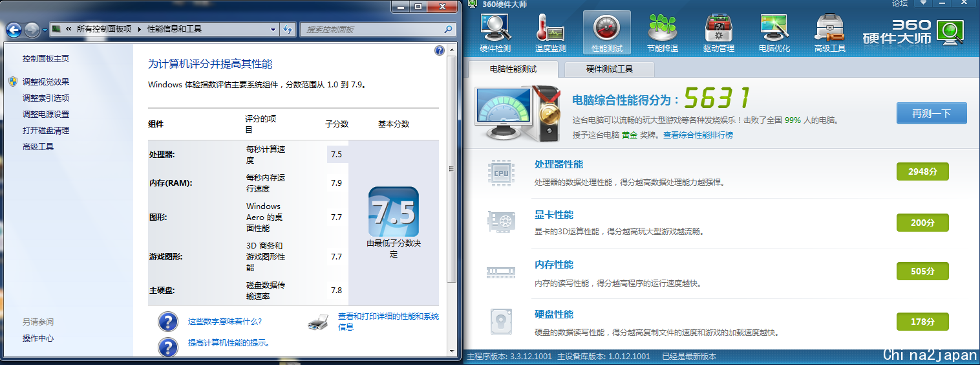This screenshot has height=365, width=980.
Task: Click the printer icon for performance details
Action: [x=318, y=321]
